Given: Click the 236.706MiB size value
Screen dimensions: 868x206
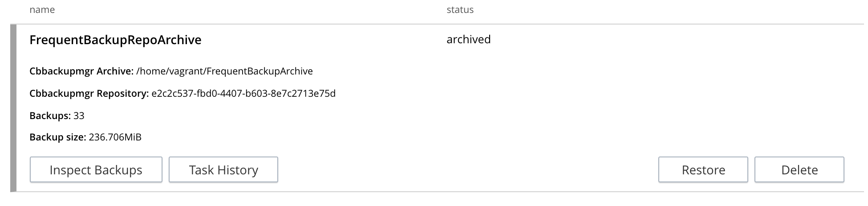Looking at the screenshot, I should tap(115, 137).
